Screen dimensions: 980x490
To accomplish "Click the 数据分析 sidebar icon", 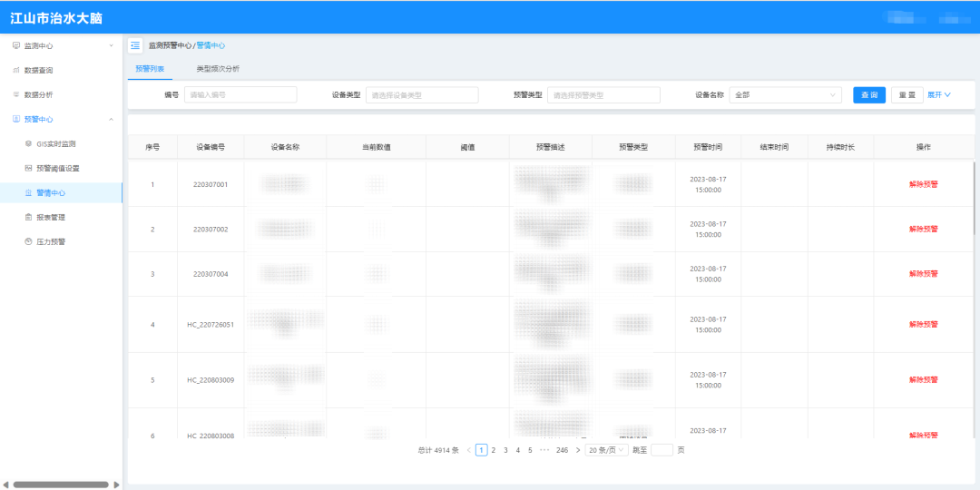I will point(16,94).
